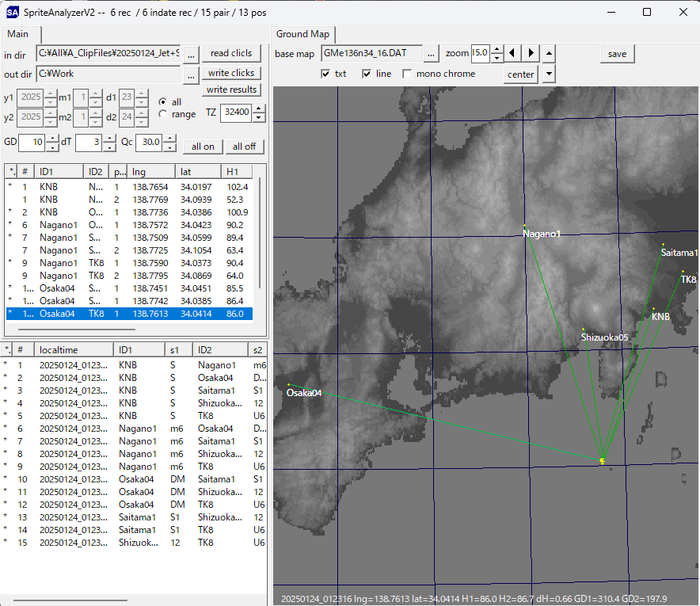Open base map file browser with "..." button
Image resolution: width=700 pixels, height=606 pixels.
coord(431,53)
